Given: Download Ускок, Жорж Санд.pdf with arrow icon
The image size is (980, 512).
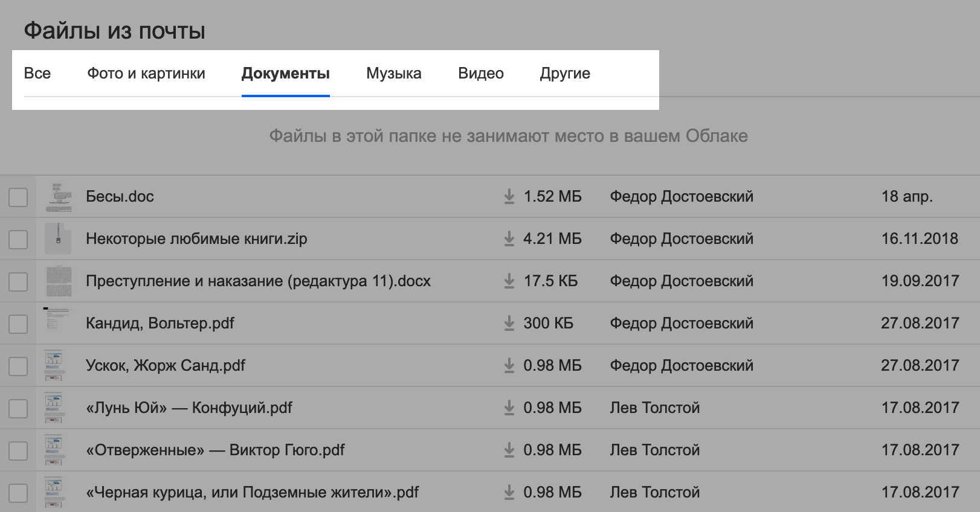Looking at the screenshot, I should tap(509, 365).
